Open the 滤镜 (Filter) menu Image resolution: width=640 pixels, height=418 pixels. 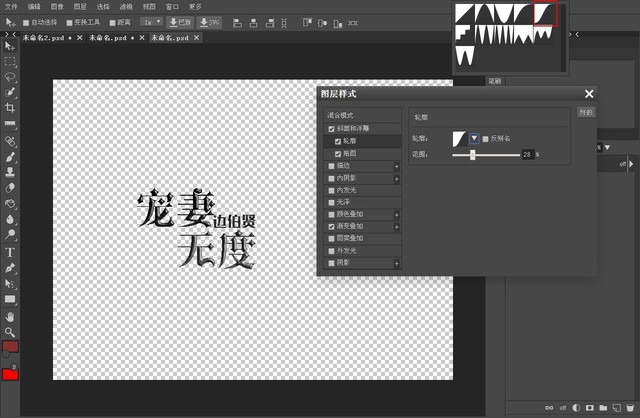tap(126, 6)
